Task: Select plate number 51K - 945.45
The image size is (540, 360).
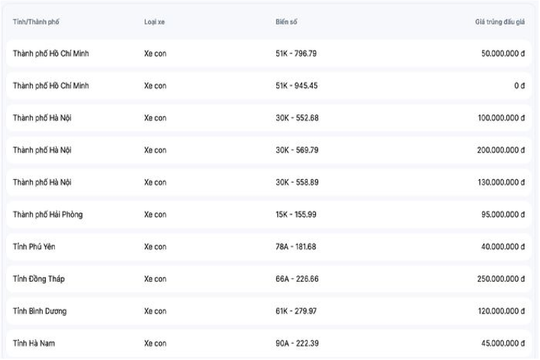Action: coord(297,86)
